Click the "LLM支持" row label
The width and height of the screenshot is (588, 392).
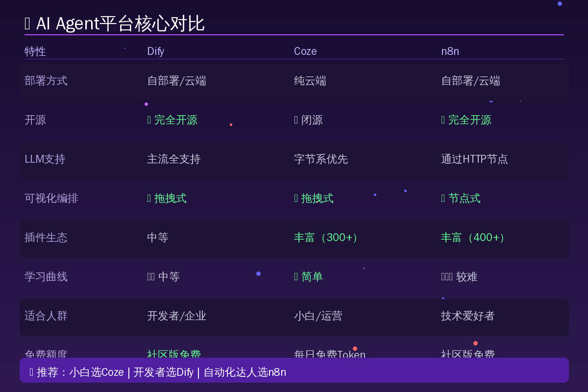tap(45, 159)
